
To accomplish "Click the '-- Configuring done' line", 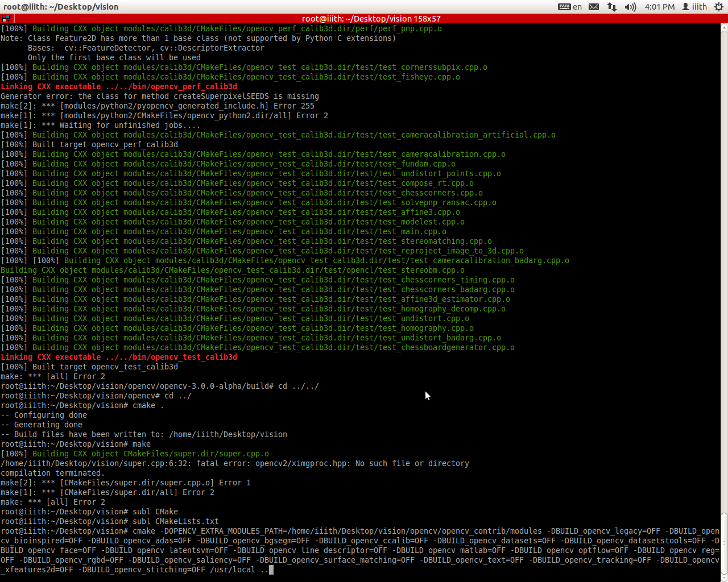I will point(44,415).
